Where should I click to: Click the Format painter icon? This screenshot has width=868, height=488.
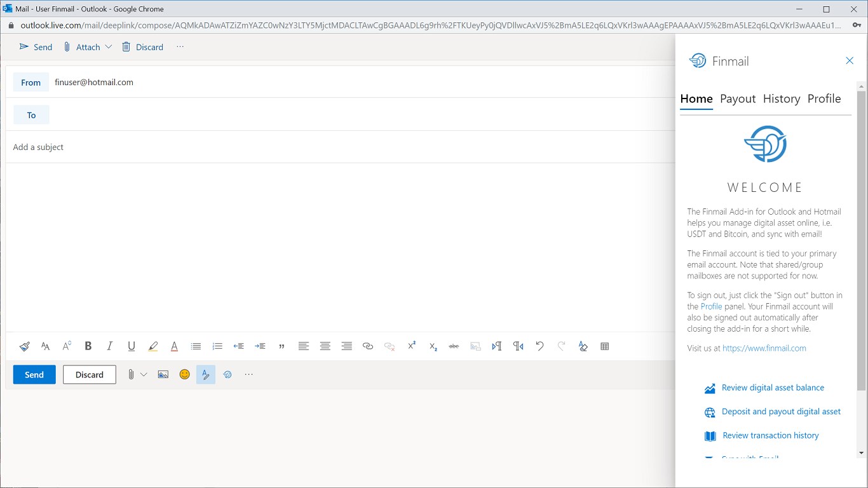click(x=24, y=346)
